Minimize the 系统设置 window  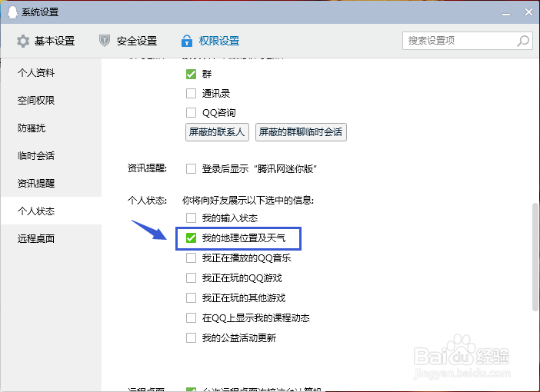point(506,13)
